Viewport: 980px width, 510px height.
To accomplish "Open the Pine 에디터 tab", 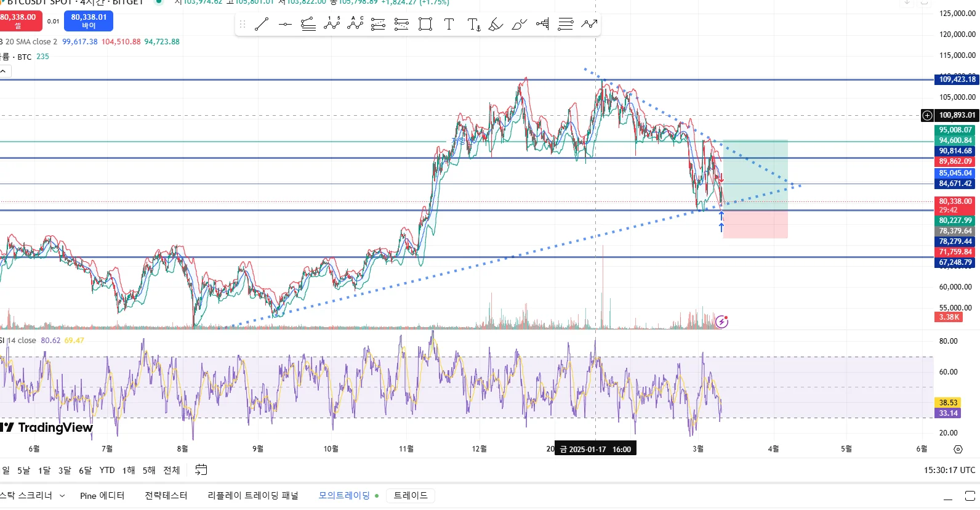I will coord(102,496).
